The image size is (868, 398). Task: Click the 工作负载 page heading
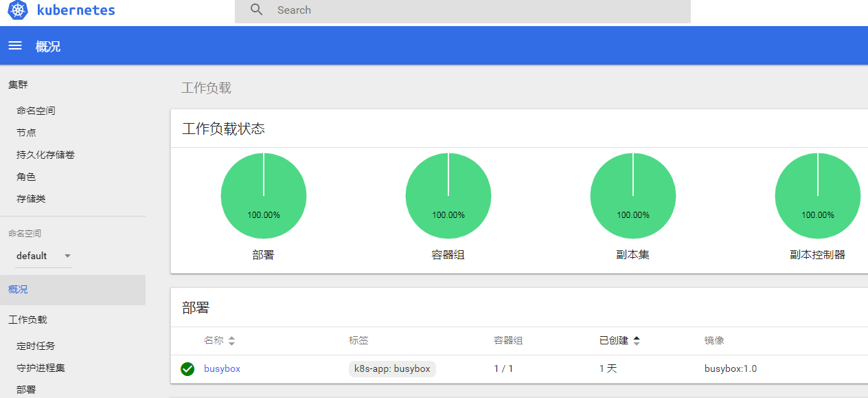click(206, 87)
